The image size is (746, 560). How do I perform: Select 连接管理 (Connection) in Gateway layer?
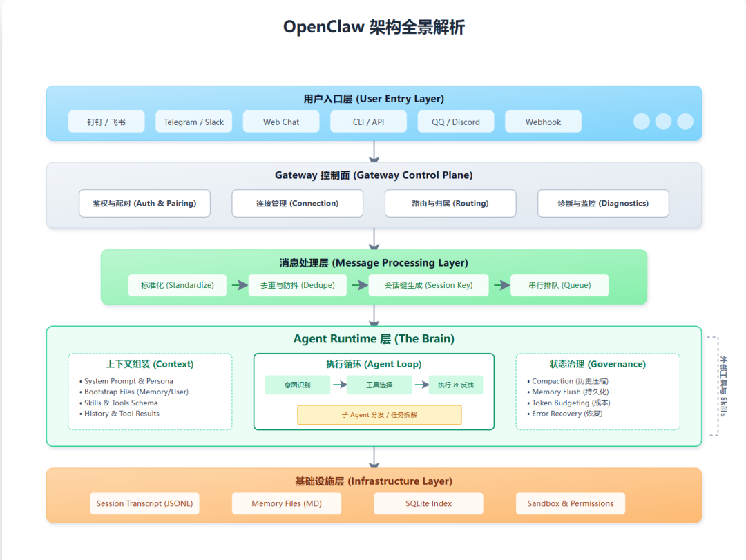pyautogui.click(x=297, y=203)
